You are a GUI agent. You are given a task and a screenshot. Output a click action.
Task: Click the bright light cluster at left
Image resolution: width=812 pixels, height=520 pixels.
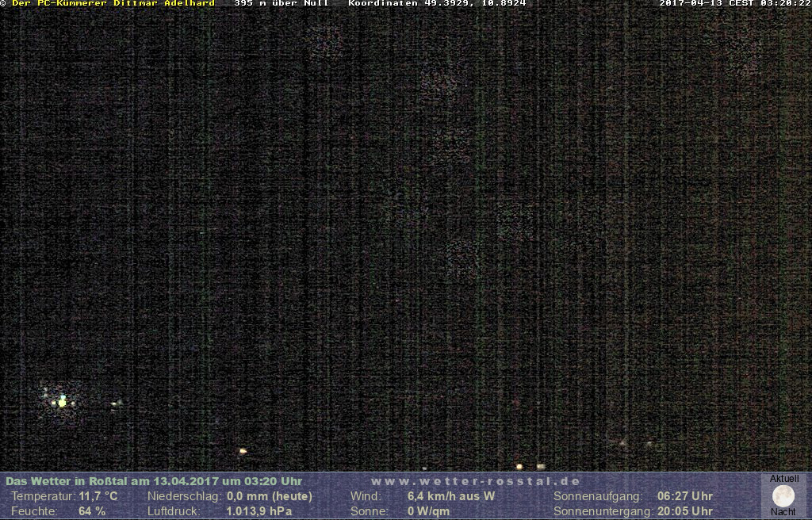click(61, 402)
